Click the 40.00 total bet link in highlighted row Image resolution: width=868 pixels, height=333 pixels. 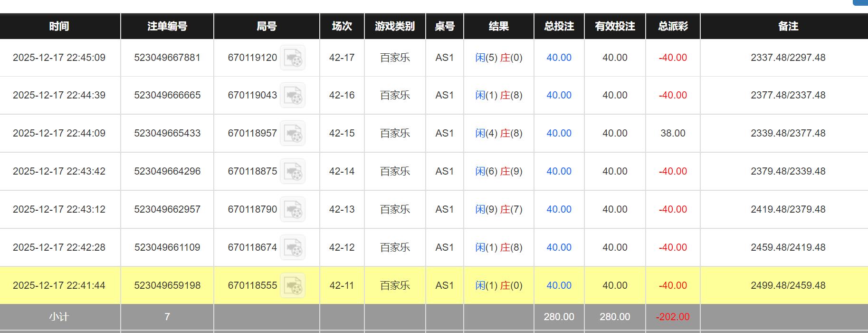(559, 285)
